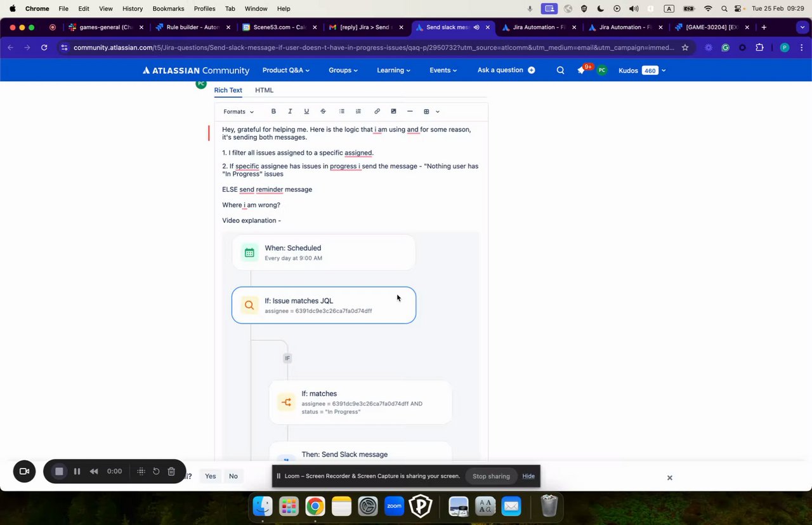Switch to the Scene53.com calendar tab

point(279,27)
